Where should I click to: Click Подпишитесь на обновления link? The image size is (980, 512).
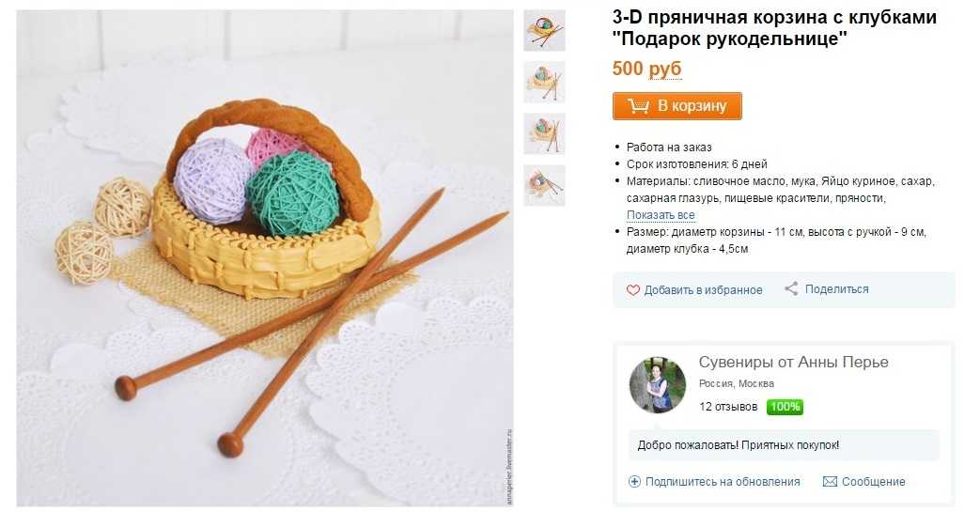[x=723, y=481]
